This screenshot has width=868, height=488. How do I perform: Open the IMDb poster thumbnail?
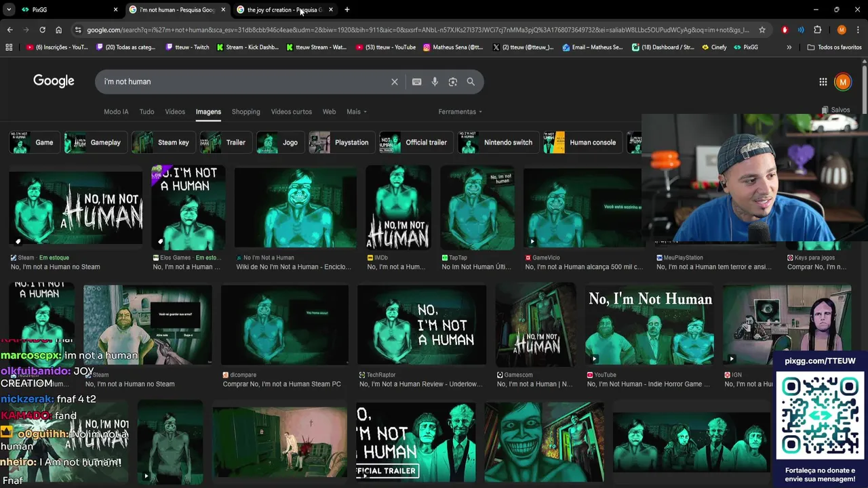point(399,207)
